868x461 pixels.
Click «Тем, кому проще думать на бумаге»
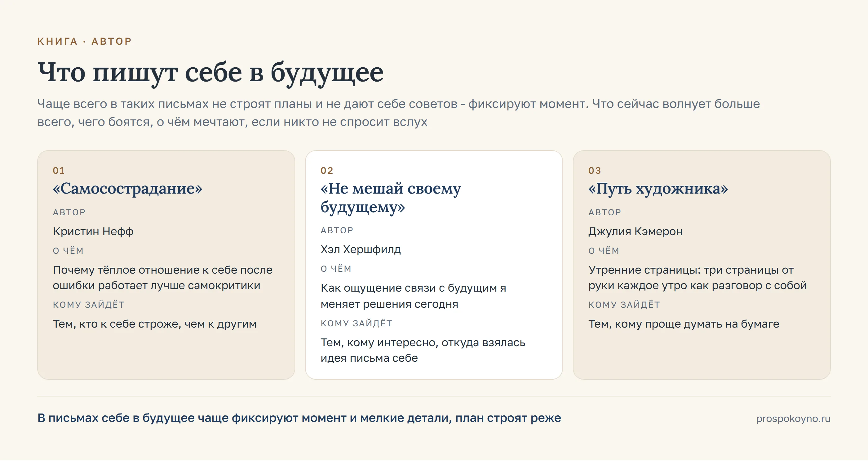point(684,324)
